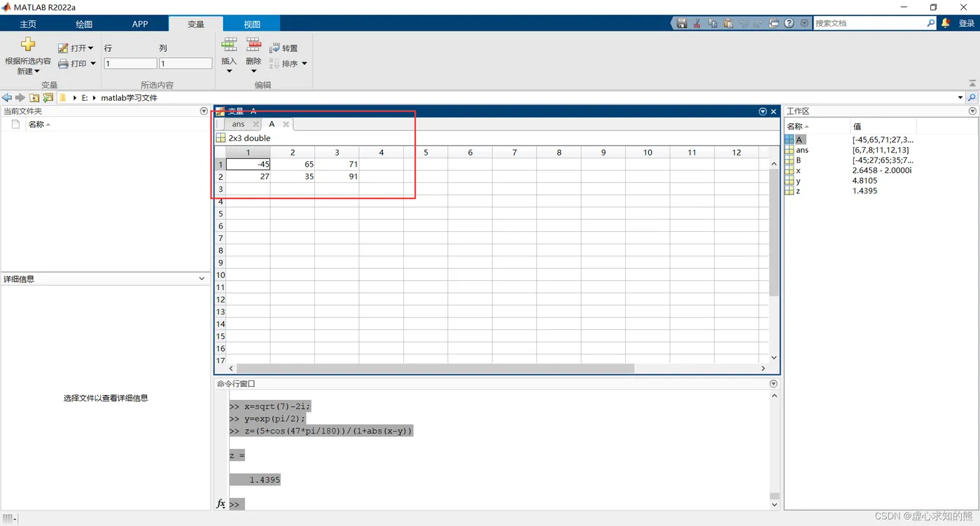Click the yellow plus New from Selection icon
Viewport: 980px width, 526px height.
point(28,44)
